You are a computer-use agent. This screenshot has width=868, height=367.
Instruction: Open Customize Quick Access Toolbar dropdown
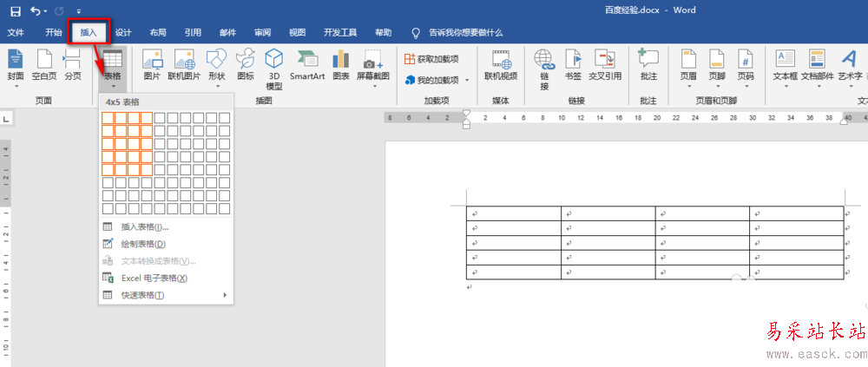[79, 11]
